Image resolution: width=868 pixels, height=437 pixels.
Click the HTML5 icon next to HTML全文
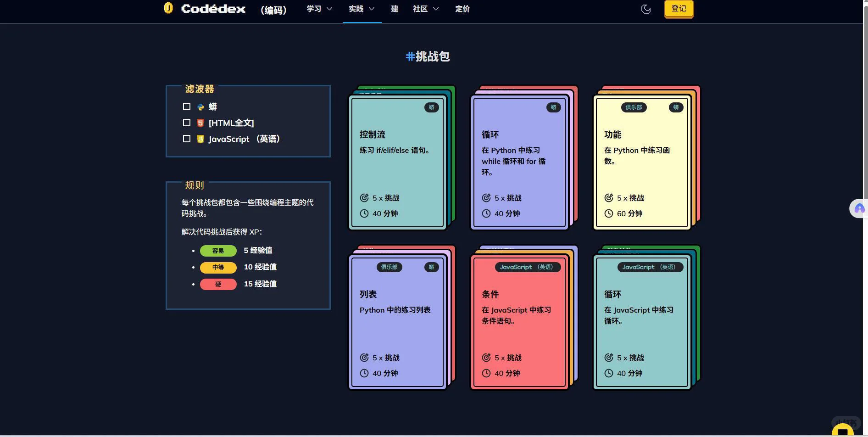click(x=200, y=123)
